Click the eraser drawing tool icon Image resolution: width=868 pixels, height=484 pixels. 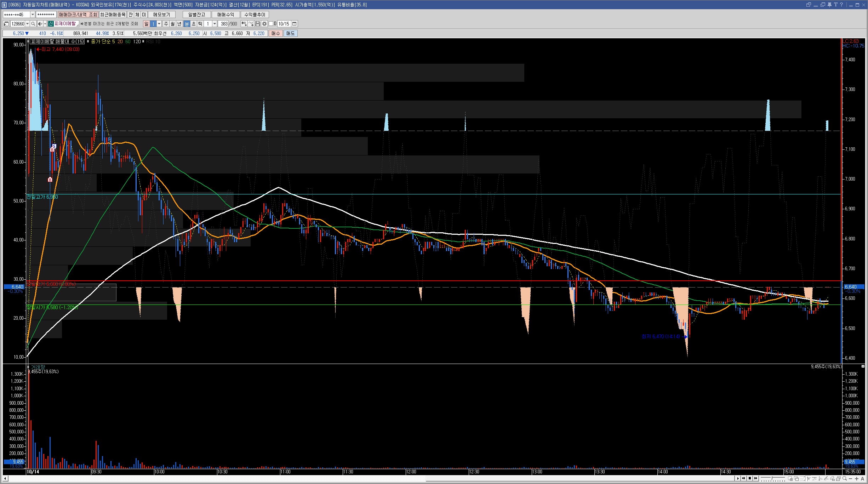tap(832, 479)
